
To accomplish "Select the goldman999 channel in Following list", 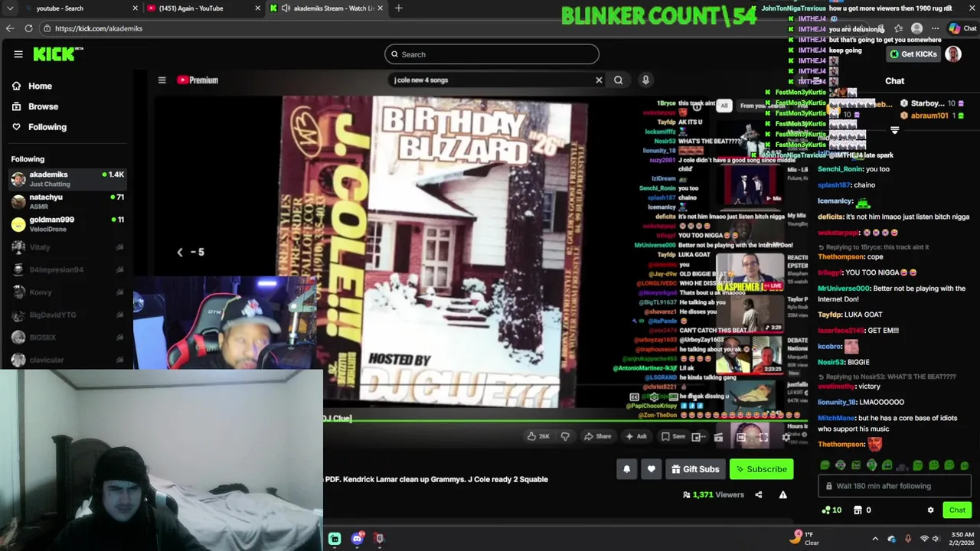I will (67, 223).
